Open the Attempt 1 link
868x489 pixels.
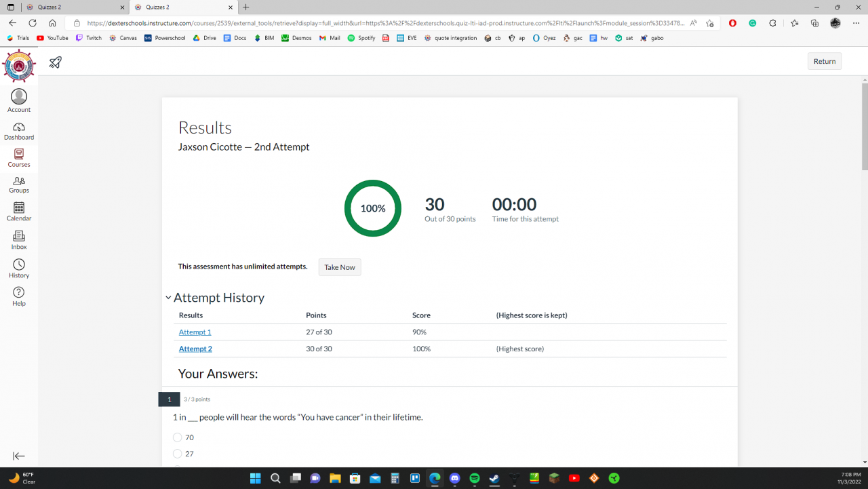click(x=195, y=332)
